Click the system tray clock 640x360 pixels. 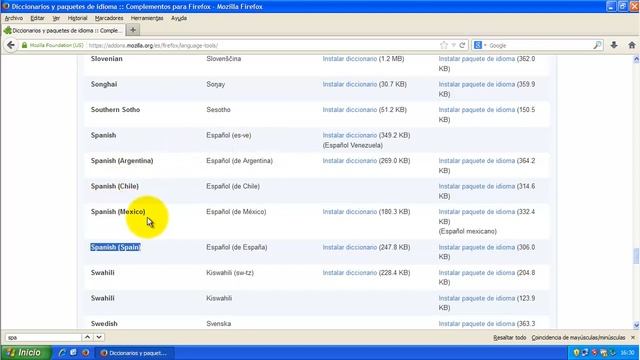(x=627, y=353)
